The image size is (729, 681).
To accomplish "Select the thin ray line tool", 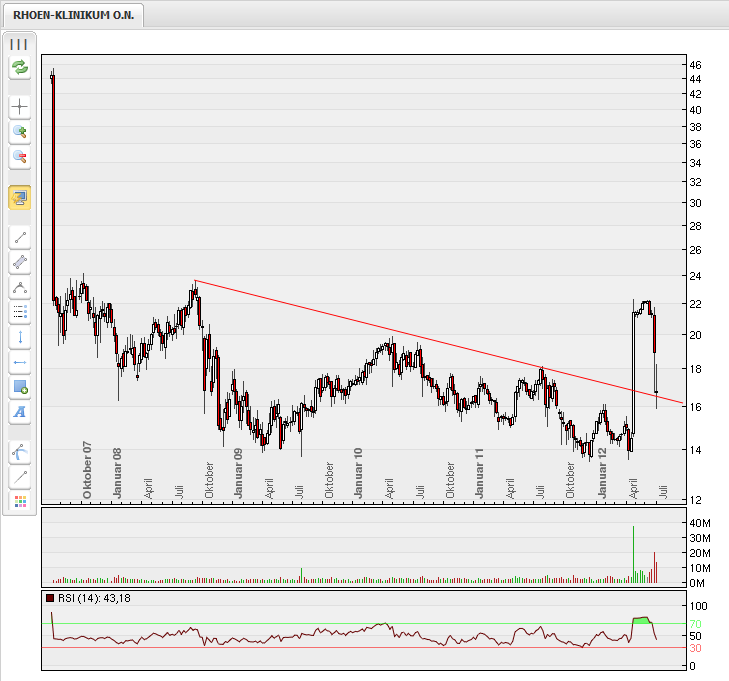I will pyautogui.click(x=20, y=477).
